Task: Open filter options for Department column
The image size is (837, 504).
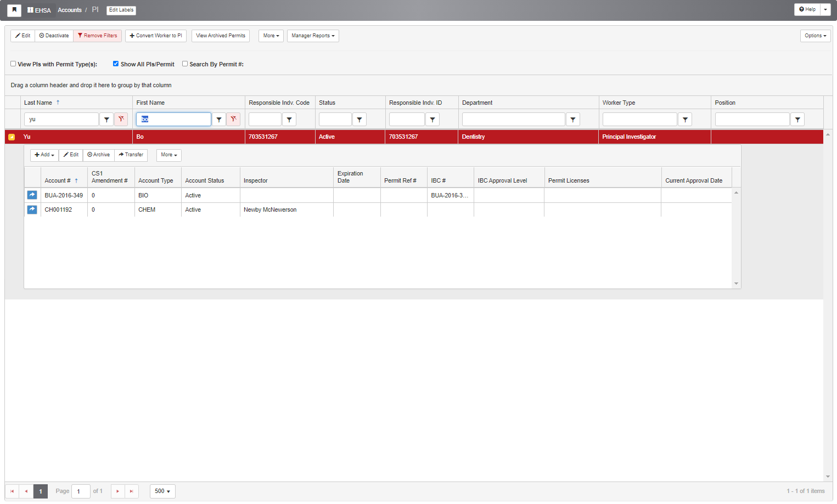Action: [573, 120]
